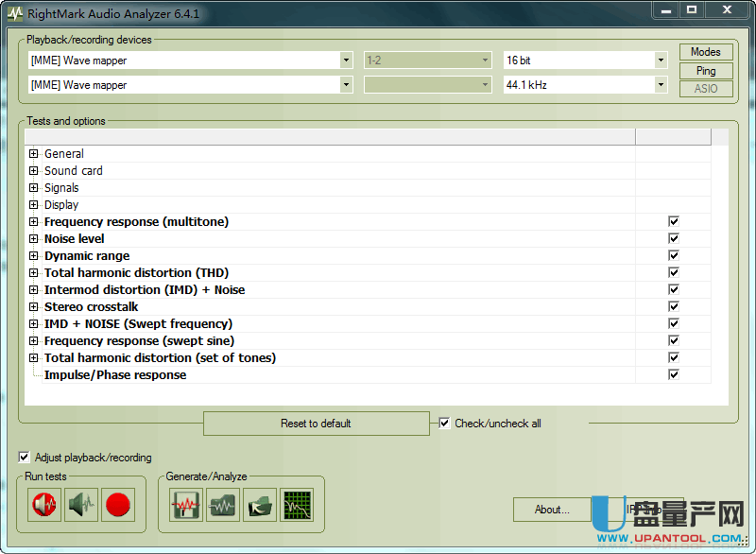Click the Reset to default button
Image resolution: width=756 pixels, height=554 pixels.
coord(317,424)
